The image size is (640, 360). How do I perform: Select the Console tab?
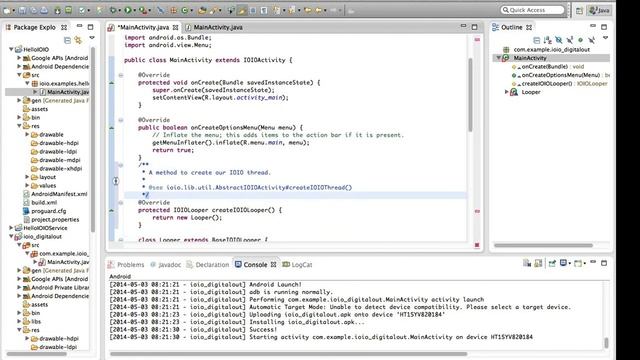255,264
